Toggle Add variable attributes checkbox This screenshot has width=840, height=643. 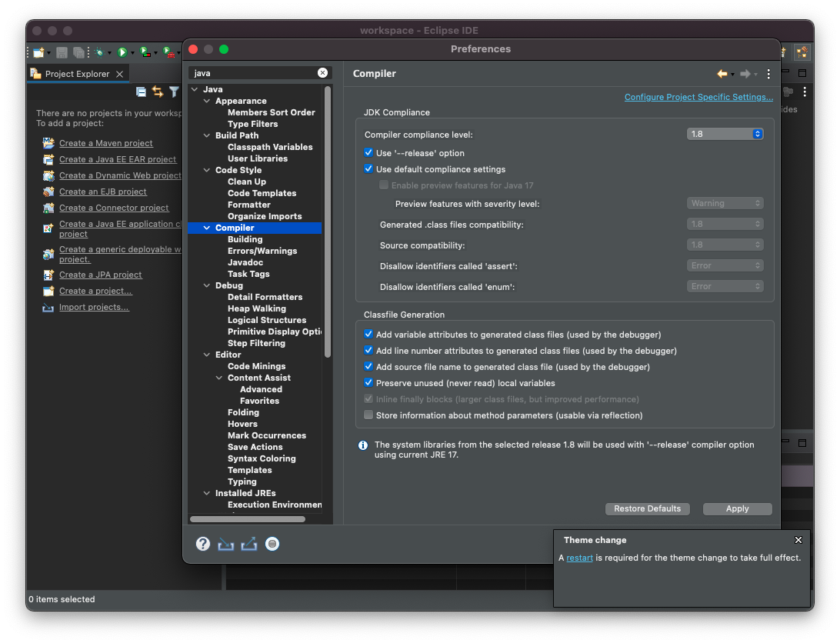point(368,335)
